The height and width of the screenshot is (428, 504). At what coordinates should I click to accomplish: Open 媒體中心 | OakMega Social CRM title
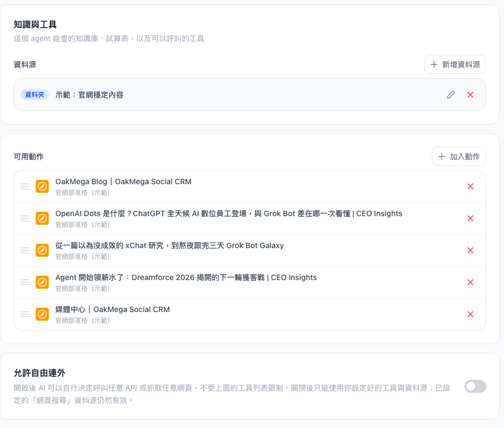click(113, 310)
